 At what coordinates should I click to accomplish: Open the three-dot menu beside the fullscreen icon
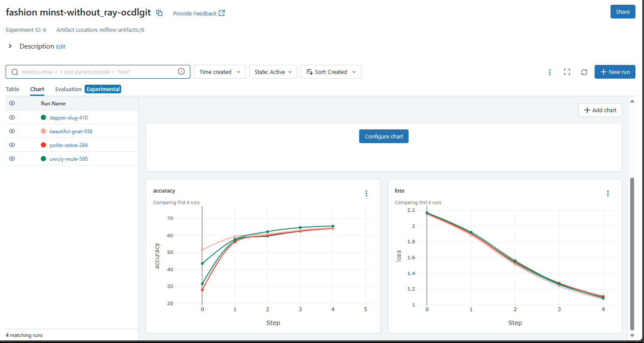click(x=549, y=72)
